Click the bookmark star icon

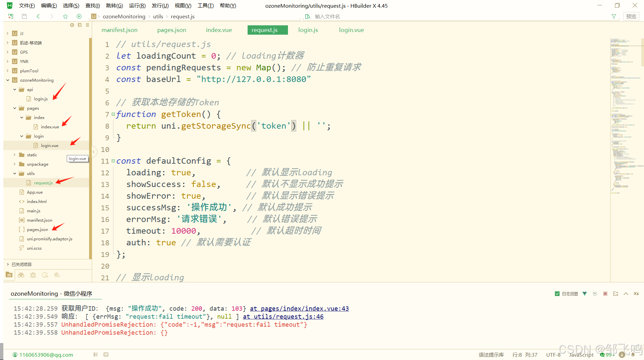[65, 16]
